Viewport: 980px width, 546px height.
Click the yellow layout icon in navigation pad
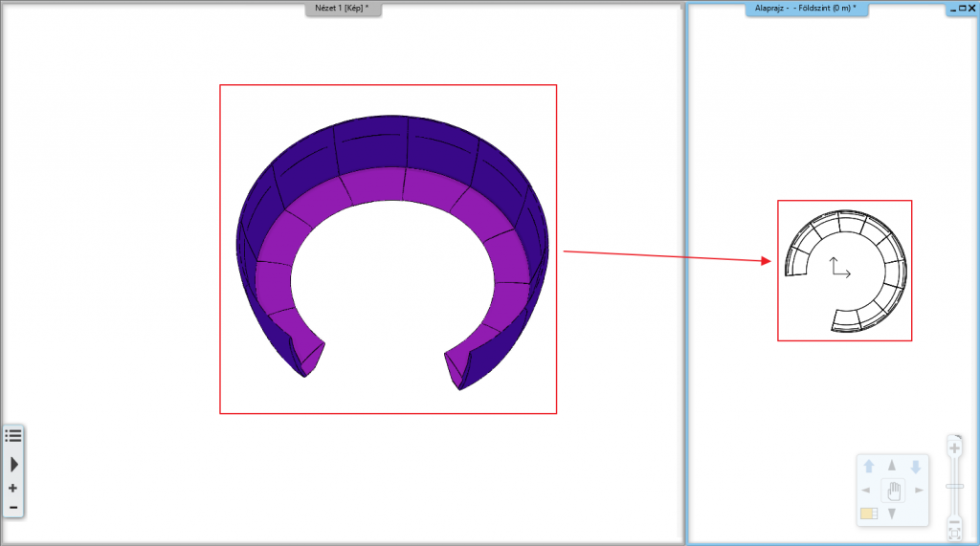click(868, 514)
